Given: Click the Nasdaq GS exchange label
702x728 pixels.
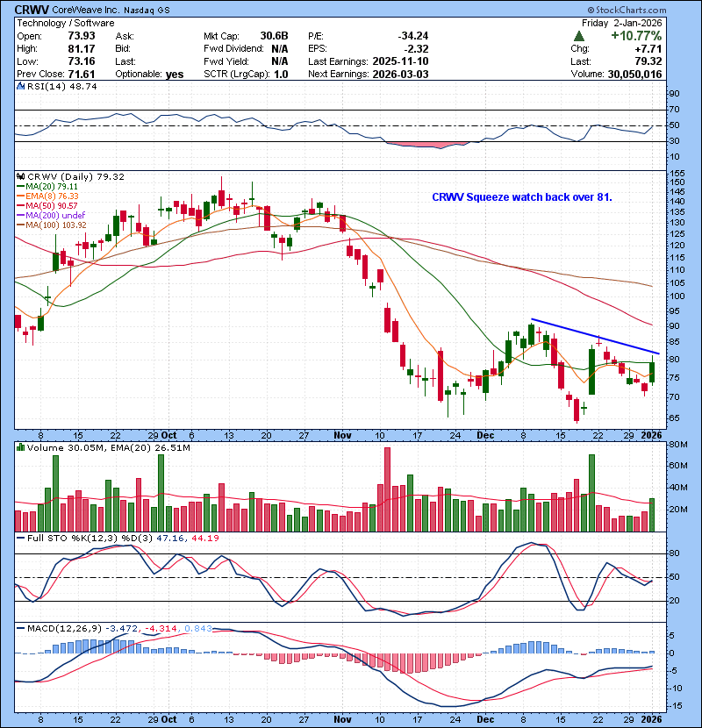Looking at the screenshot, I should point(147,10).
